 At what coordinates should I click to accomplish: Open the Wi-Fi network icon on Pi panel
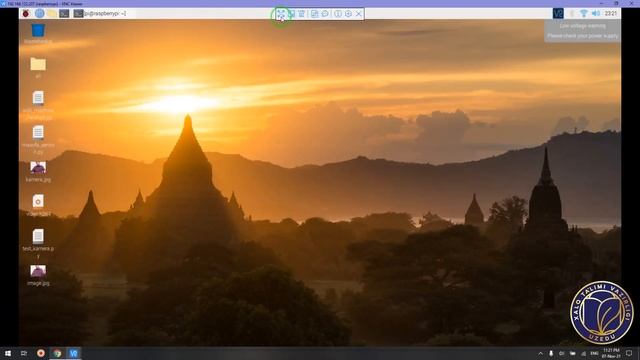[584, 13]
